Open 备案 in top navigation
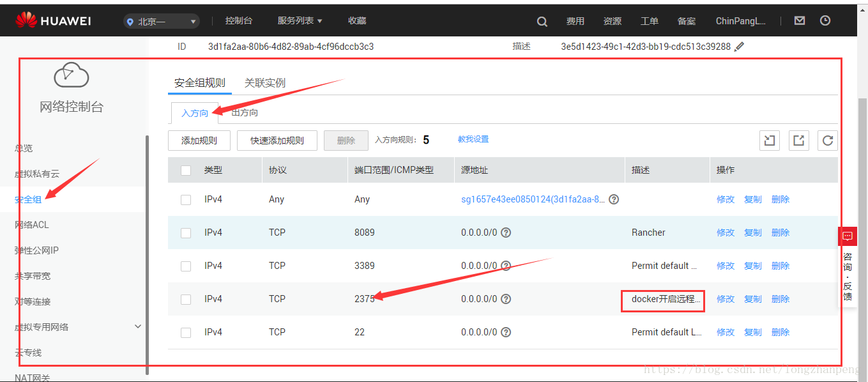Screen dimensions: 868x382 [687, 21]
